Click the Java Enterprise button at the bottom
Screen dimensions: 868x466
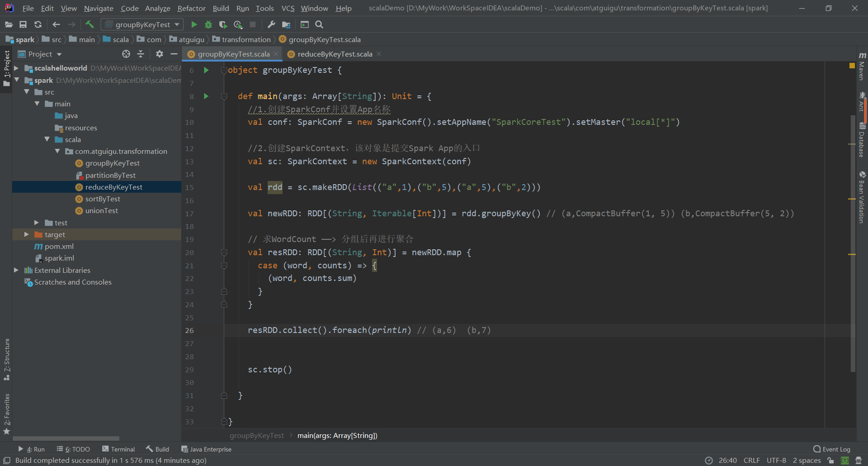coord(206,449)
